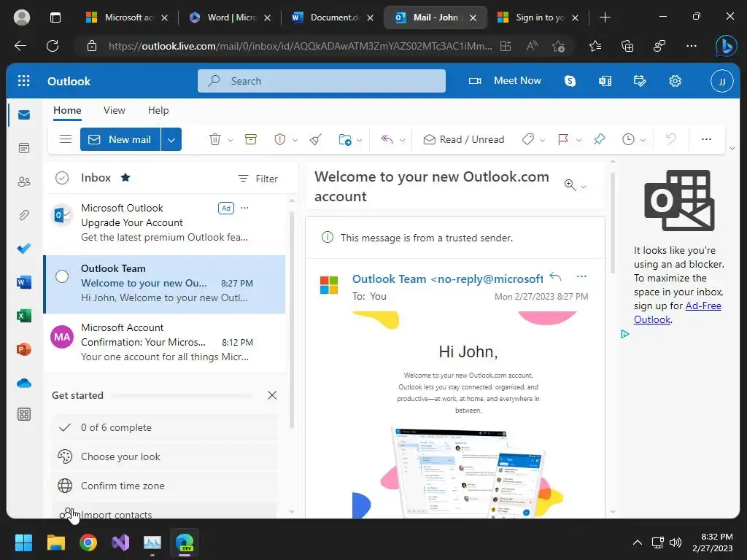Screen dimensions: 747x560
Task: Expand the New mail dropdown arrow
Action: [x=171, y=139]
